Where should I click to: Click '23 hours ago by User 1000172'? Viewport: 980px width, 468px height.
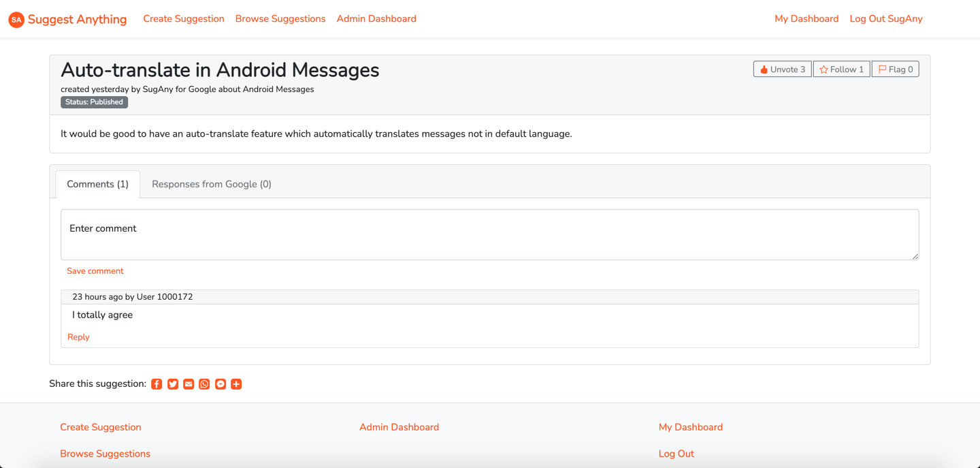(133, 297)
